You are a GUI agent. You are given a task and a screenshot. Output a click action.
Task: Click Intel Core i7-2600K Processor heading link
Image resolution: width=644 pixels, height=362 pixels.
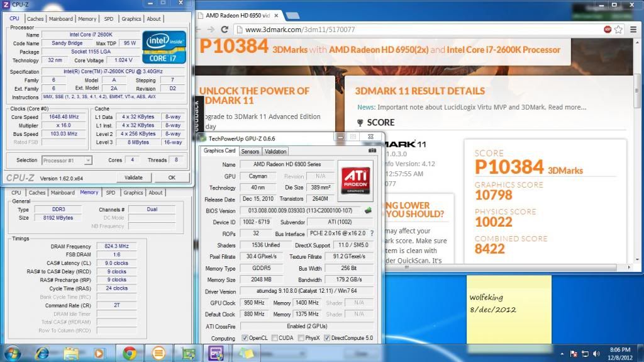[504, 50]
